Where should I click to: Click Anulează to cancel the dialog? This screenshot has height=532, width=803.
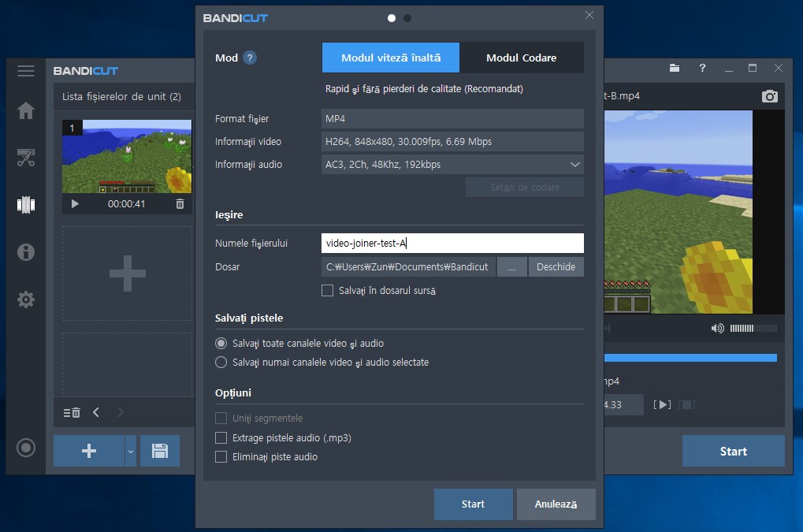556,504
